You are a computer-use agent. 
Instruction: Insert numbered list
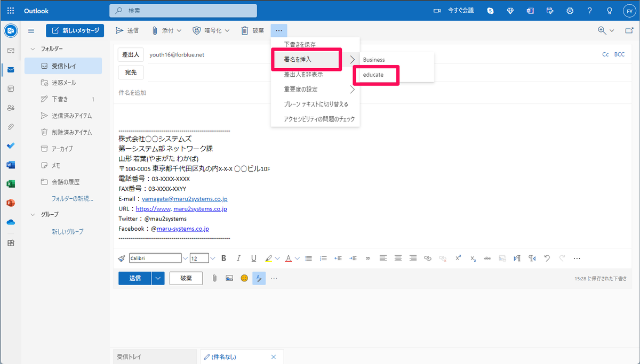point(323,258)
